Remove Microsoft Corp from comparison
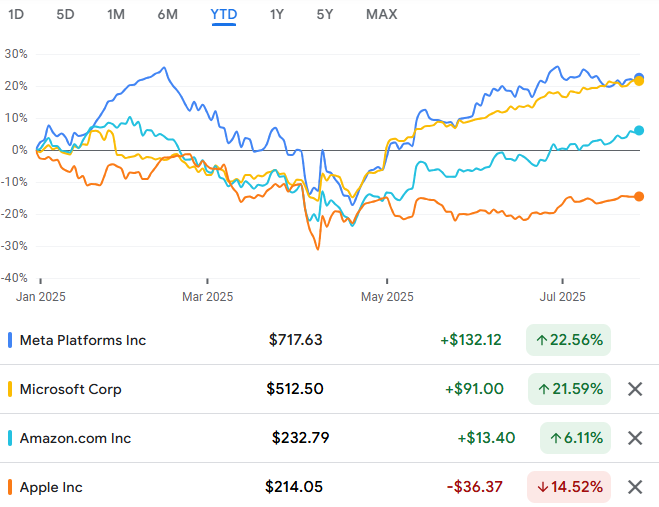Viewport: 659px width, 507px height. [635, 389]
